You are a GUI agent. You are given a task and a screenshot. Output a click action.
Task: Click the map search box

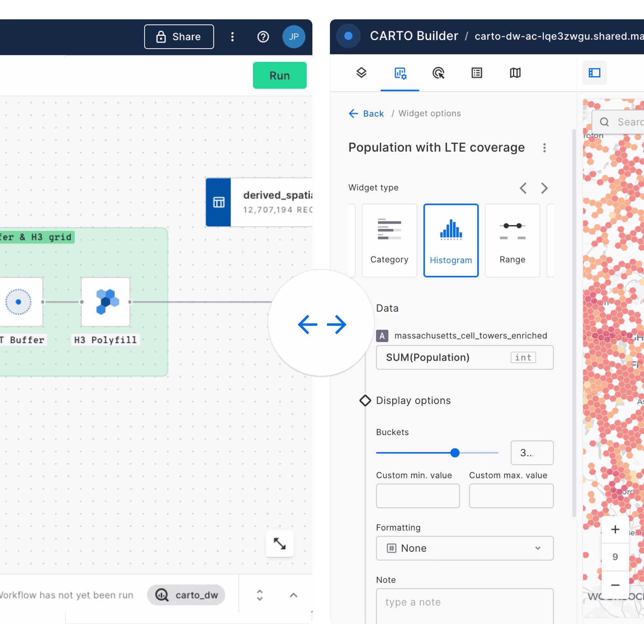[618, 122]
